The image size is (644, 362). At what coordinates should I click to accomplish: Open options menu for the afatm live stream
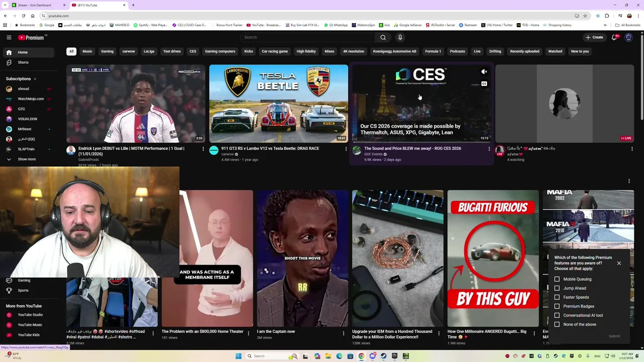tap(632, 149)
